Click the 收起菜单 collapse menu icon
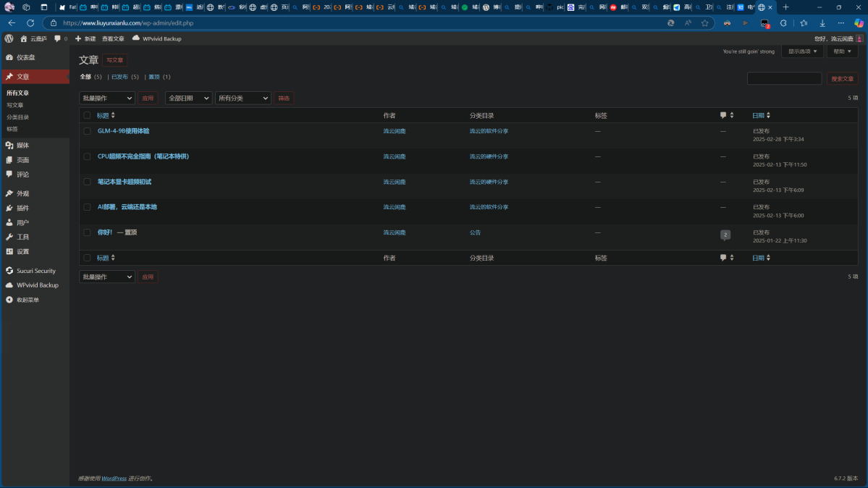Screen dimensions: 868x488 point(9,300)
